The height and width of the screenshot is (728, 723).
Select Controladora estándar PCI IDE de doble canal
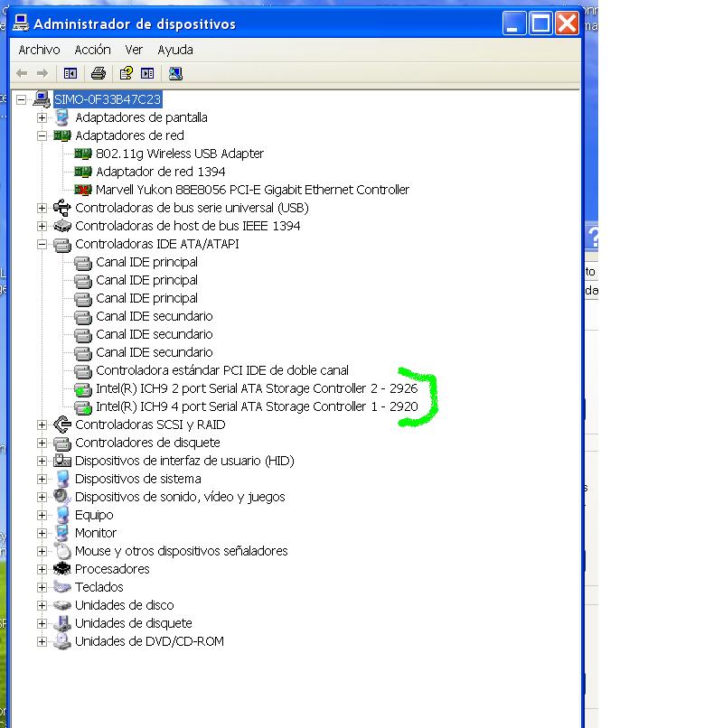pos(221,370)
